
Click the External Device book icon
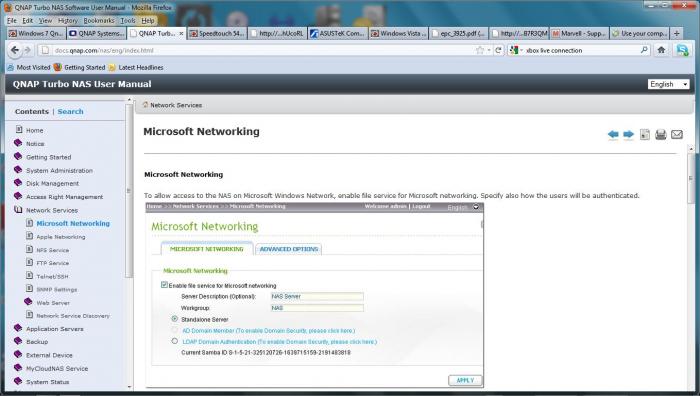pyautogui.click(x=18, y=354)
